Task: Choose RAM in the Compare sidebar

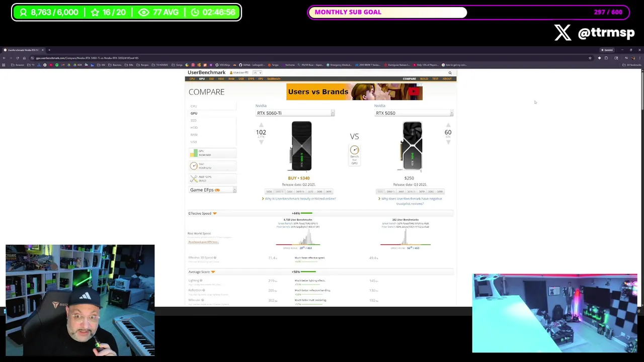Action: (x=194, y=135)
